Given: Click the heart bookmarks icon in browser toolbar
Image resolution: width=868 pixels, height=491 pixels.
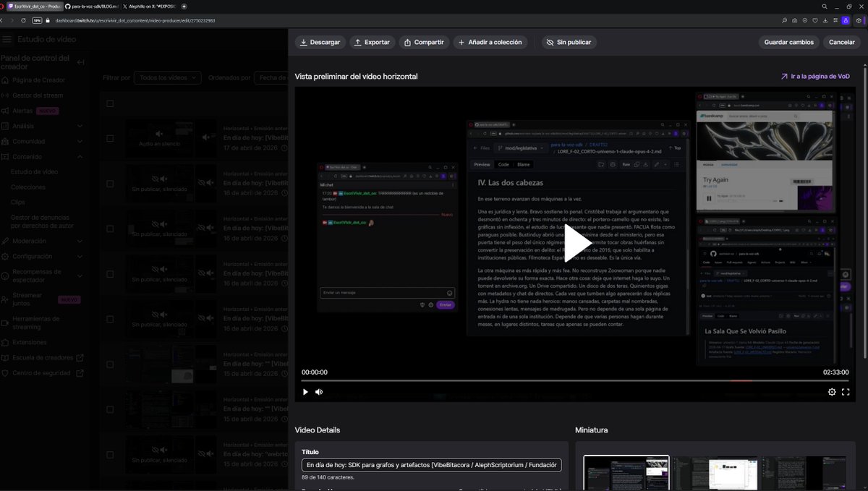Looking at the screenshot, I should [x=816, y=20].
